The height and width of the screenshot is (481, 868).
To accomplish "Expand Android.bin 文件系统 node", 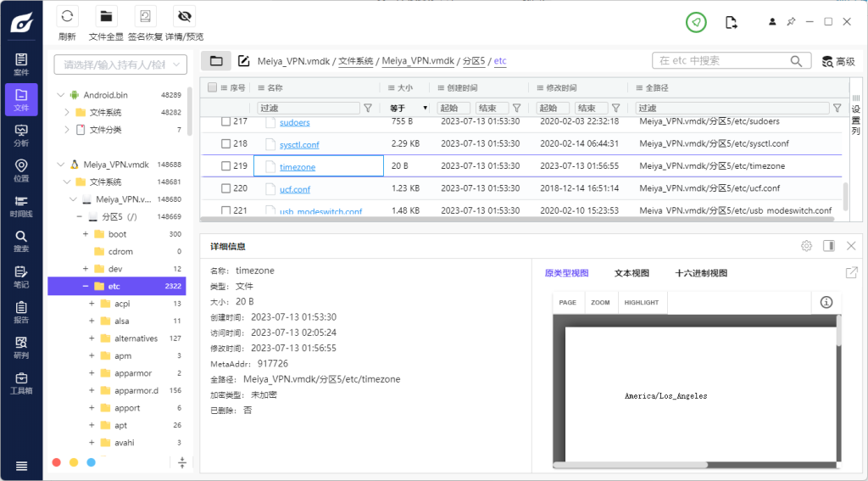I will (66, 112).
